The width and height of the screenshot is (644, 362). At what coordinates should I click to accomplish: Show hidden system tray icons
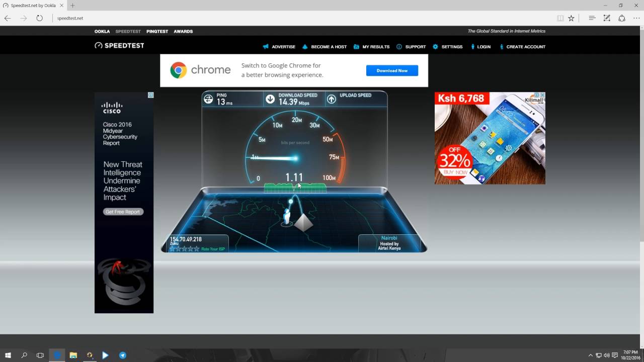[x=591, y=355]
